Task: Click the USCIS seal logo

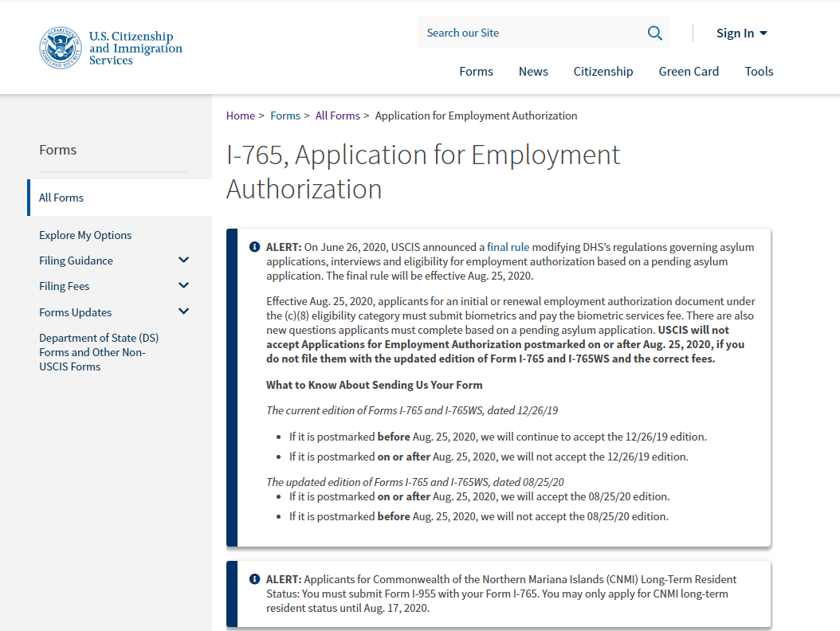Action: pos(61,48)
